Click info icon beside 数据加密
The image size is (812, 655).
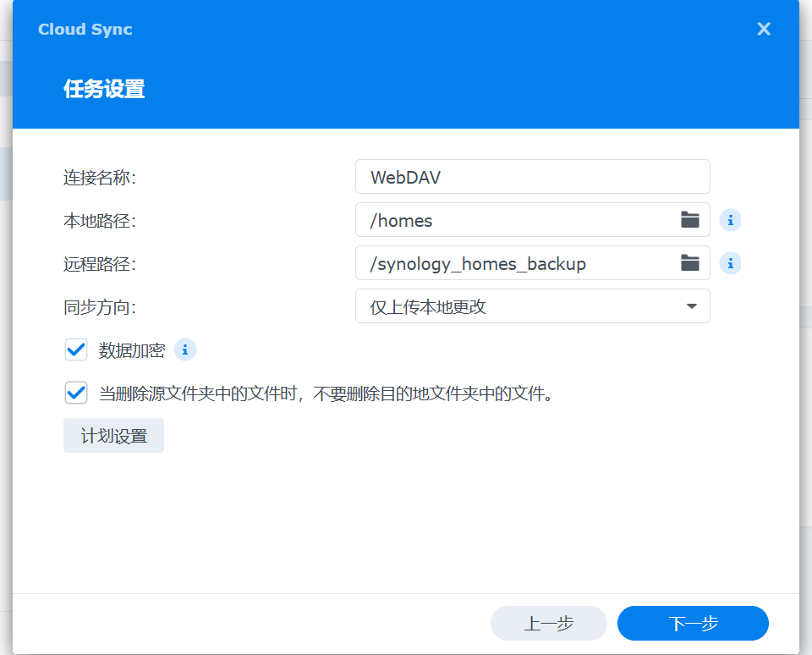point(184,350)
